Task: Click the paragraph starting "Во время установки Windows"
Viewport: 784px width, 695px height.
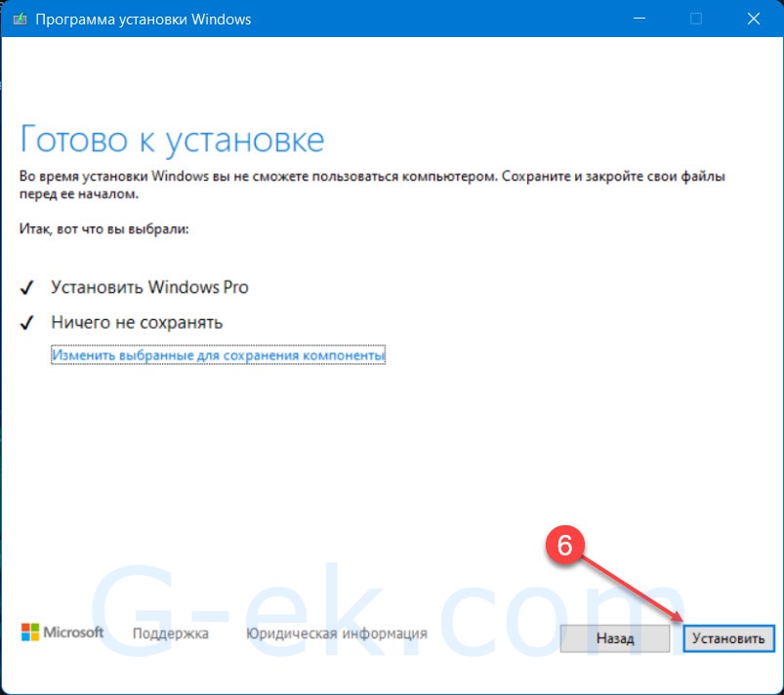Action: tap(372, 185)
